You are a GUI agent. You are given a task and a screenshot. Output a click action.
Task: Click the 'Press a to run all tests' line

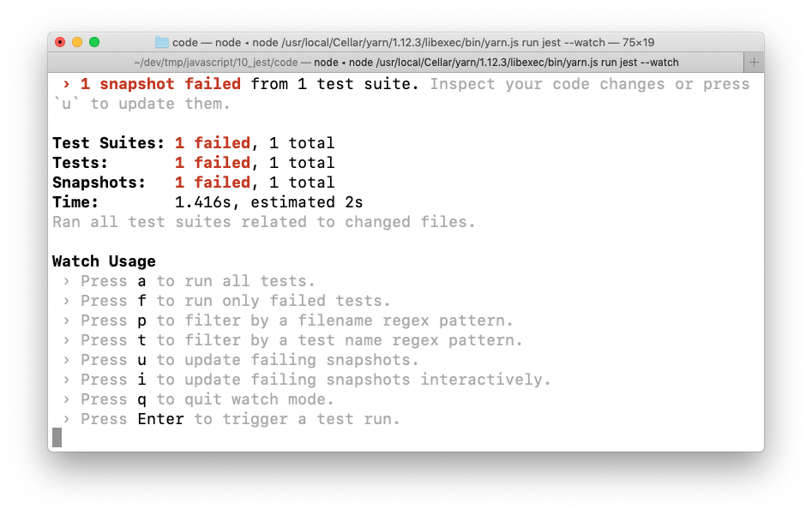coord(197,281)
